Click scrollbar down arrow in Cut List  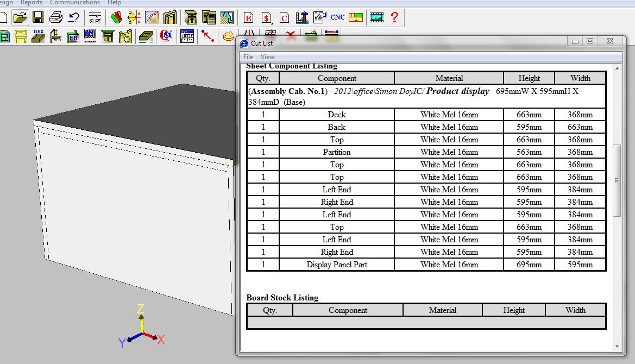[617, 346]
